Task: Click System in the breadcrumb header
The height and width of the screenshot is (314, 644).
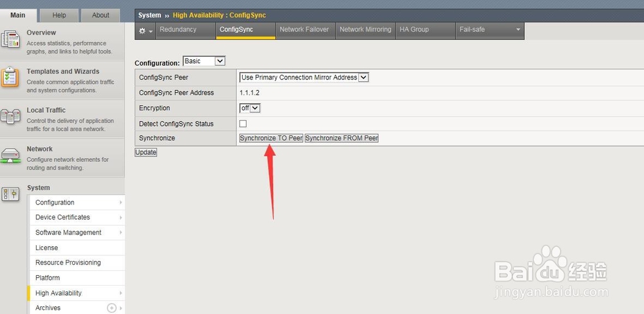Action: point(149,15)
